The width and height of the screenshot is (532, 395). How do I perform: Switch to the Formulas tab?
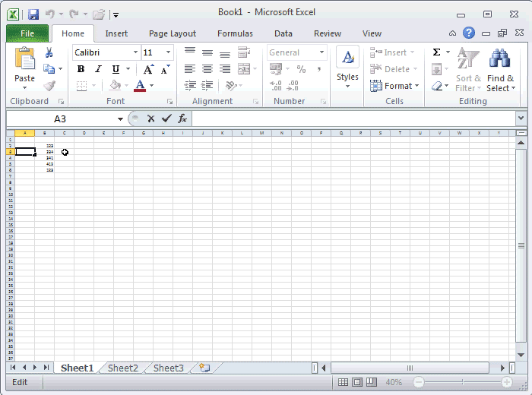coord(235,33)
